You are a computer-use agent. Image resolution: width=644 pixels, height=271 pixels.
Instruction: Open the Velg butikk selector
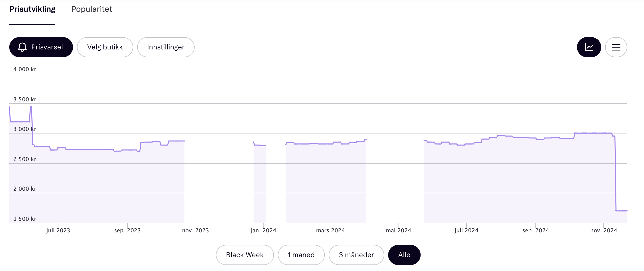105,47
